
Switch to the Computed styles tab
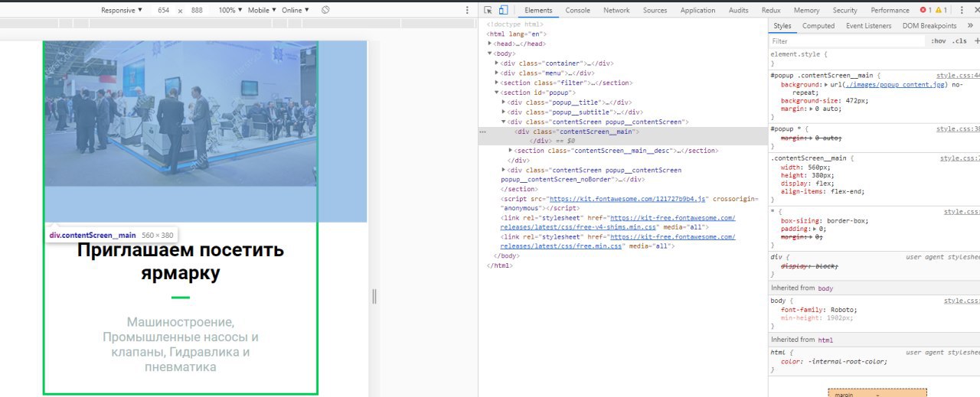click(818, 25)
